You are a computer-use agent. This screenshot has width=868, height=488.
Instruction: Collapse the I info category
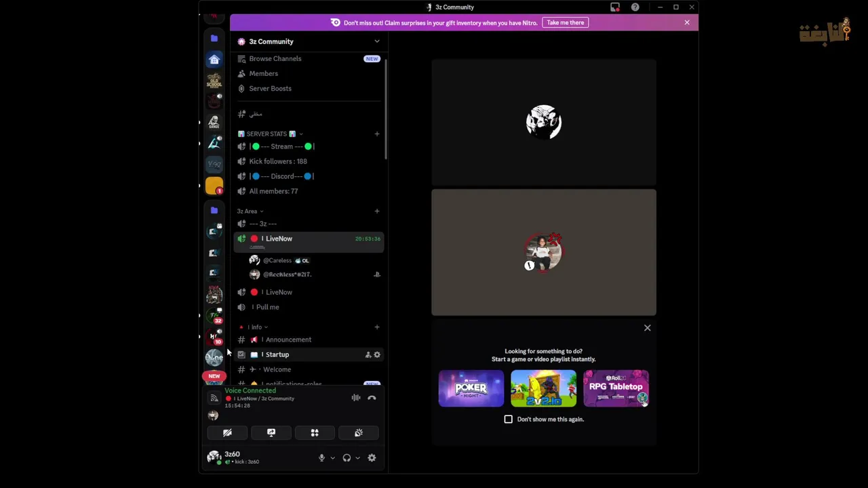(x=254, y=327)
